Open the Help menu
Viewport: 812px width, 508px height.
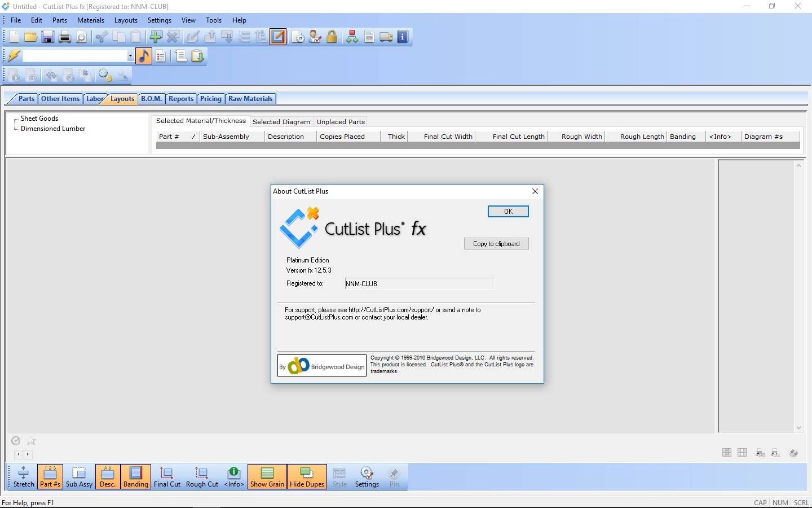pyautogui.click(x=239, y=20)
